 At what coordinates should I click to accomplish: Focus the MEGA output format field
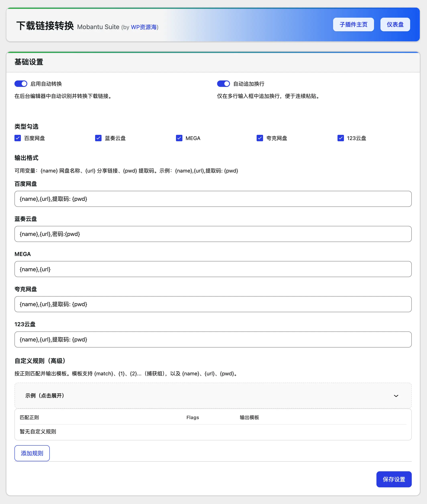click(x=213, y=269)
